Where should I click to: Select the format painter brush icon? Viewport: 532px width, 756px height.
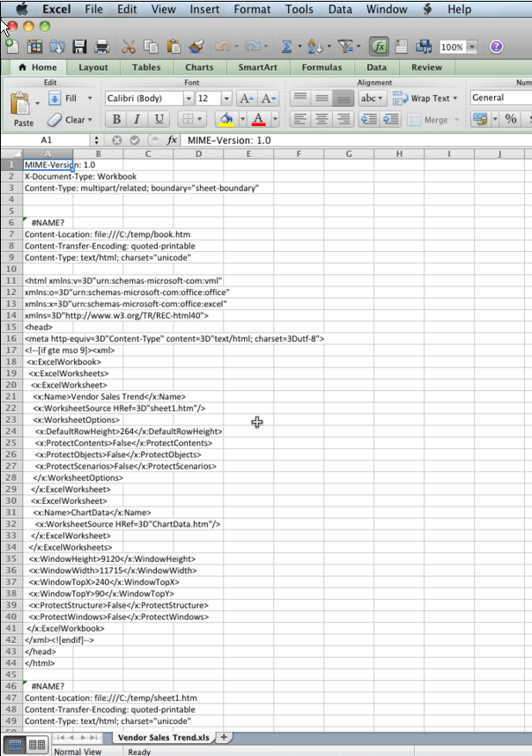[x=197, y=47]
